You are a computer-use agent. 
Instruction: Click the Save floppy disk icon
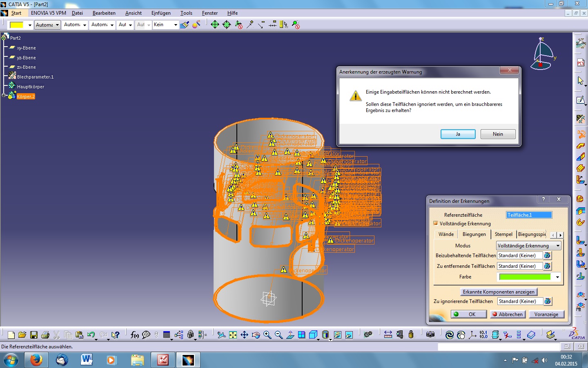[34, 335]
